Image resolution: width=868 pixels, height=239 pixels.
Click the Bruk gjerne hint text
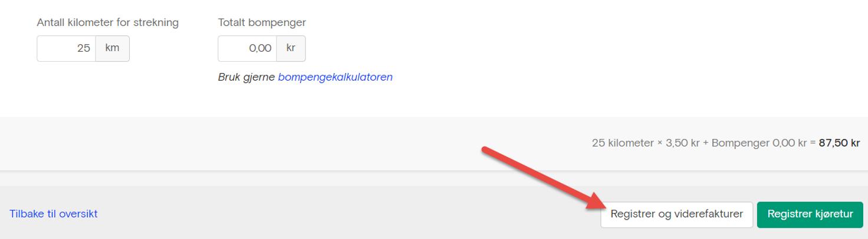pos(247,77)
